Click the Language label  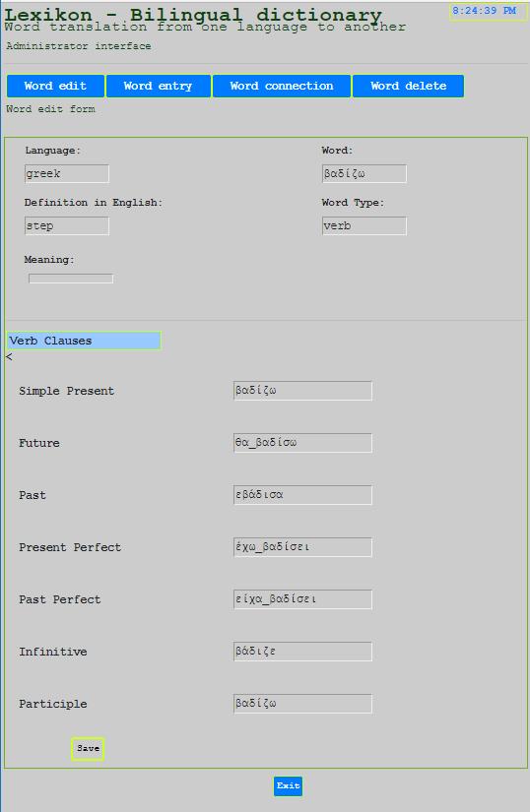[x=53, y=151]
